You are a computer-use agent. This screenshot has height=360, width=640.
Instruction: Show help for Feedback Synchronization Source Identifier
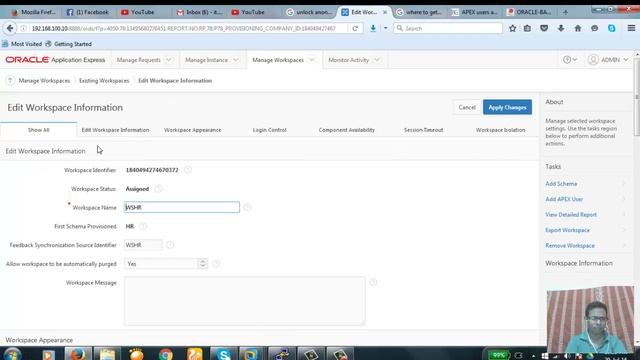point(170,245)
